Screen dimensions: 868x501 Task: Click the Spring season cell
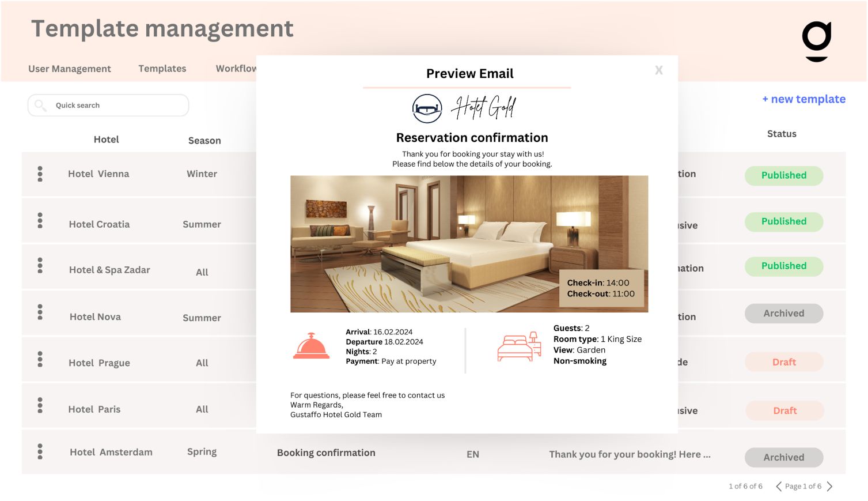pos(202,452)
